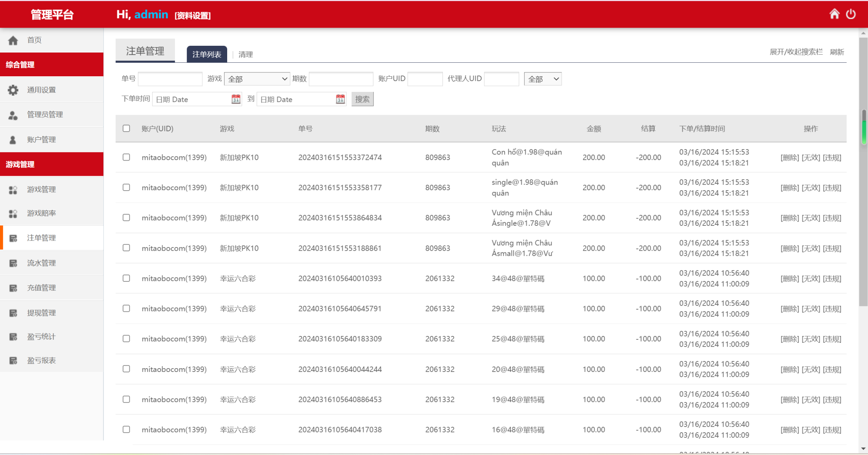Check the row with 34@48@單特碼 bet

[126, 278]
